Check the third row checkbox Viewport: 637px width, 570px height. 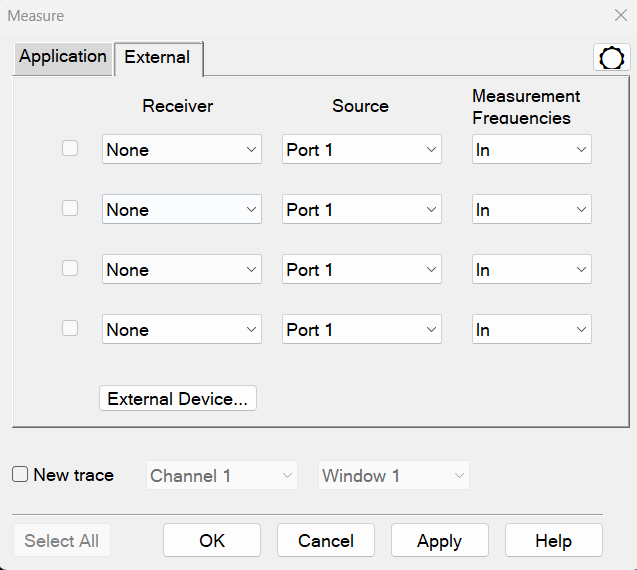pos(70,268)
